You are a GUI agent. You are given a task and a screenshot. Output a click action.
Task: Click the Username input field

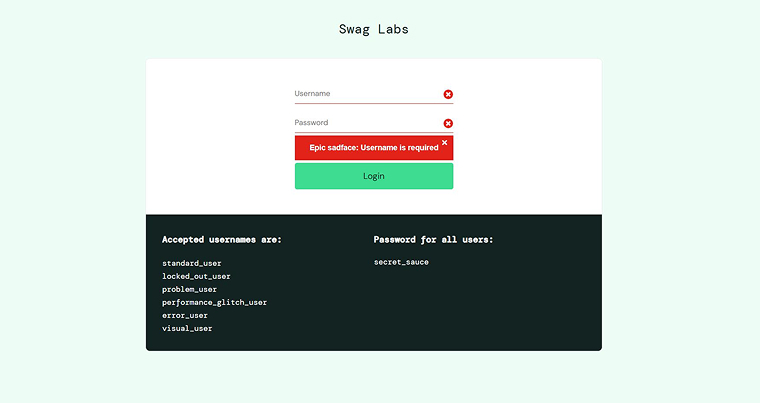[374, 94]
